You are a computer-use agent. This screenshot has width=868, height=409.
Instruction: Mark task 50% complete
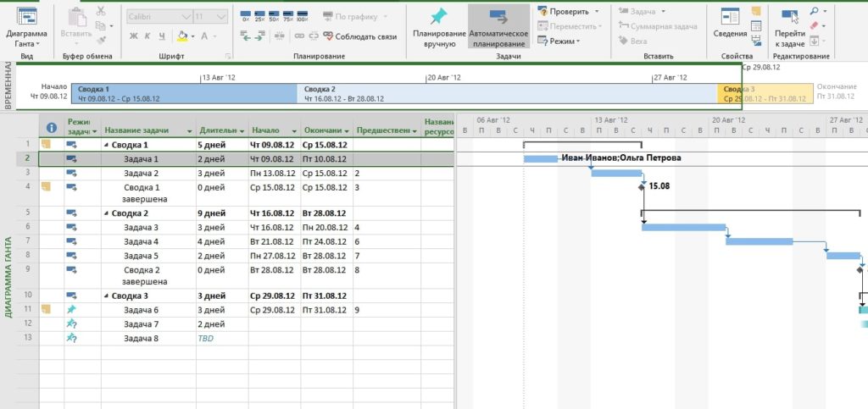point(274,16)
